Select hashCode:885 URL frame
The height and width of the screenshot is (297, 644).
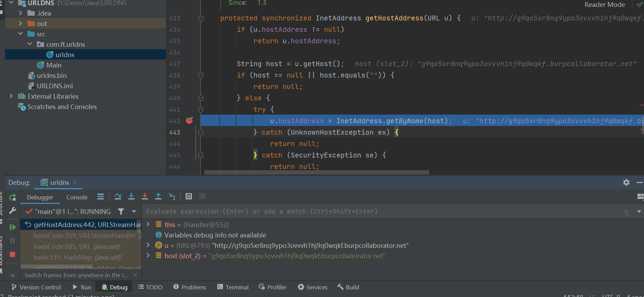(81, 246)
